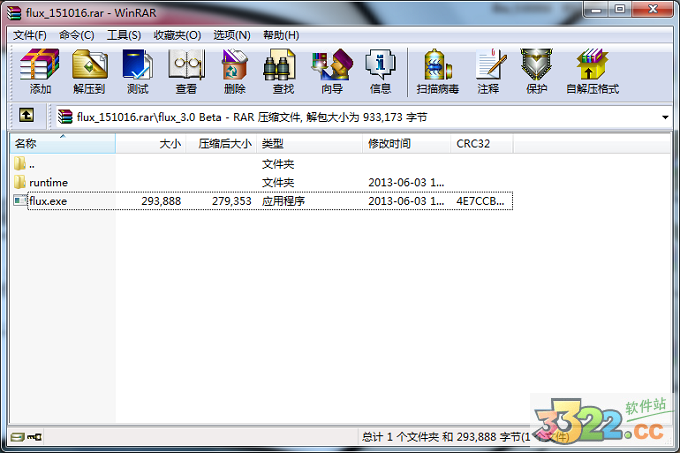Sort by CRC32 column header
Screen dimensions: 680x453
pos(482,143)
